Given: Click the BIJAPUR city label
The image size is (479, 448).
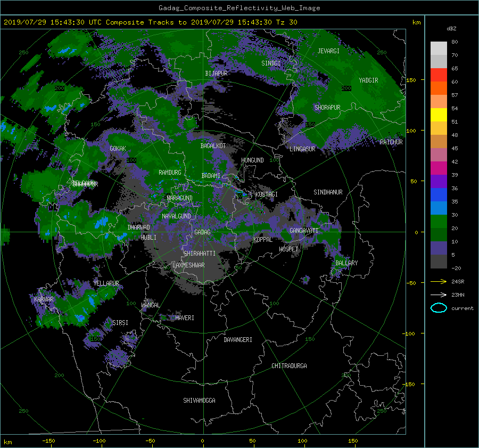Looking at the screenshot, I should [216, 74].
